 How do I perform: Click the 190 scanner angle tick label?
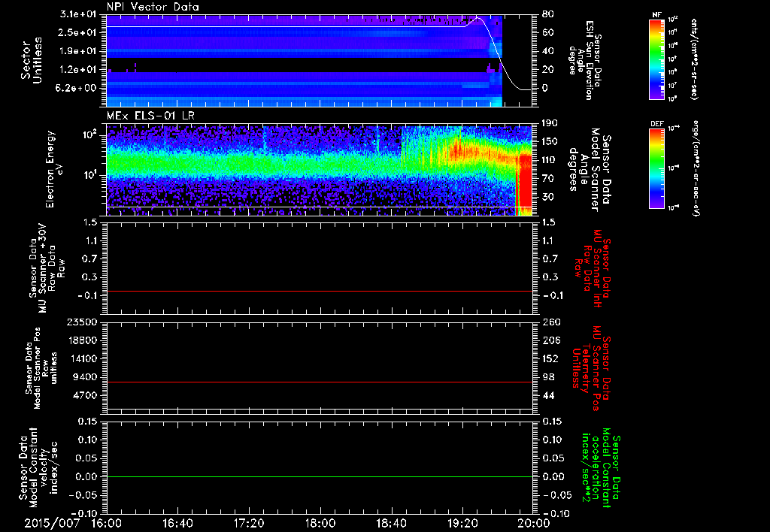[550, 123]
